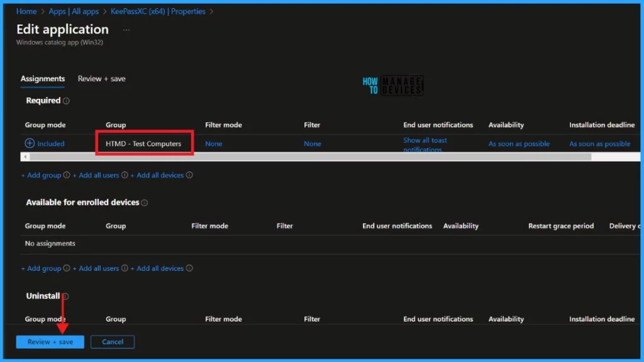Click the Included plus-circle icon

point(30,143)
